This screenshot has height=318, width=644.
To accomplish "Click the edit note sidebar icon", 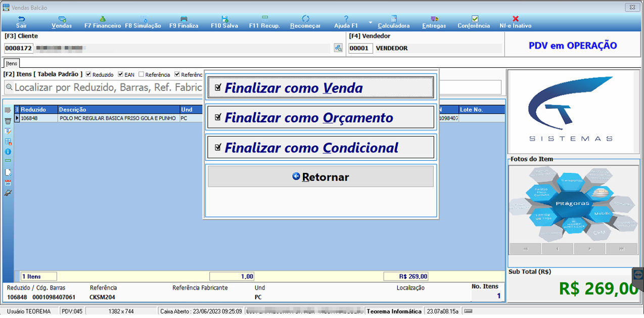I will click(8, 131).
